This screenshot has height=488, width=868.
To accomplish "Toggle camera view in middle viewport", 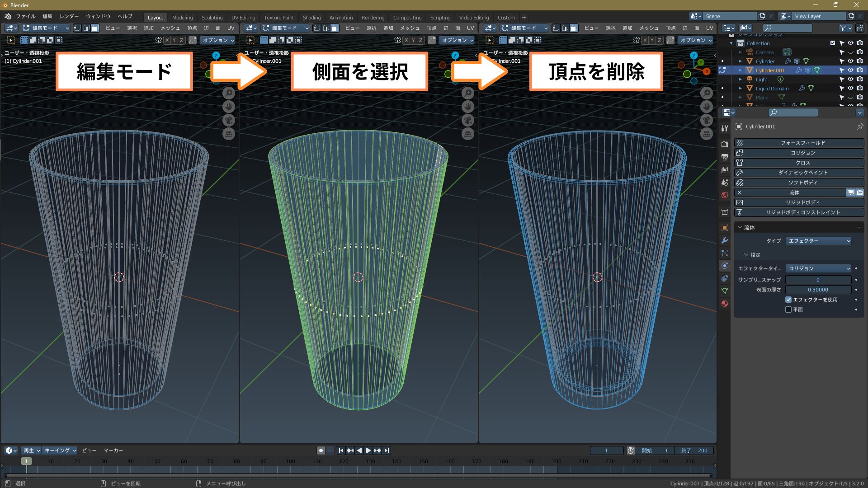I will click(x=468, y=120).
